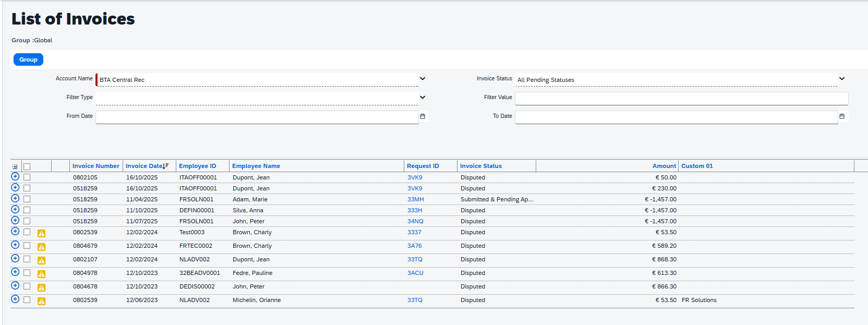868x325 pixels.
Task: Open request ID 333H link
Action: pos(415,210)
